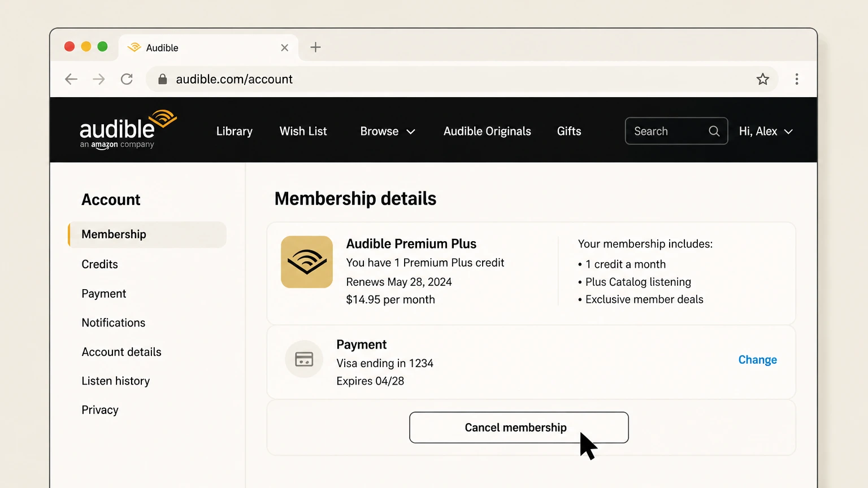Click the Membership details heading
Viewport: 868px width, 488px height.
click(355, 199)
